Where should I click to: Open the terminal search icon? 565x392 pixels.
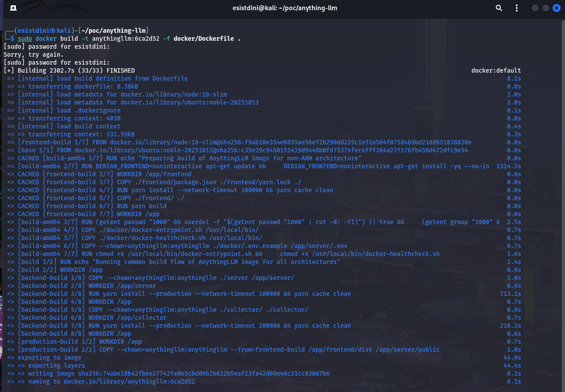click(x=499, y=8)
